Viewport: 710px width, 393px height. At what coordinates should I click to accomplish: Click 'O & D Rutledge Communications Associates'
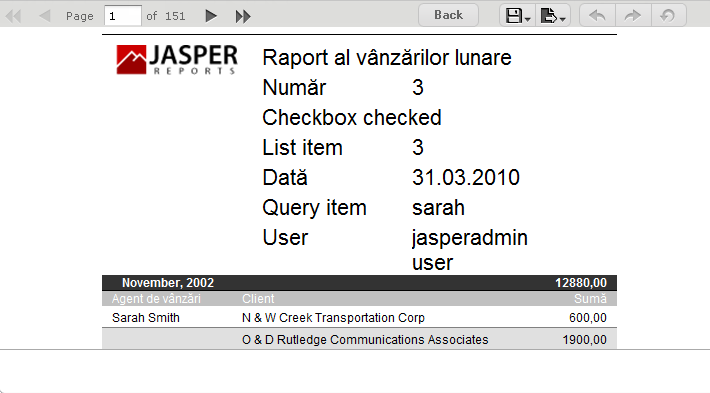(x=365, y=340)
